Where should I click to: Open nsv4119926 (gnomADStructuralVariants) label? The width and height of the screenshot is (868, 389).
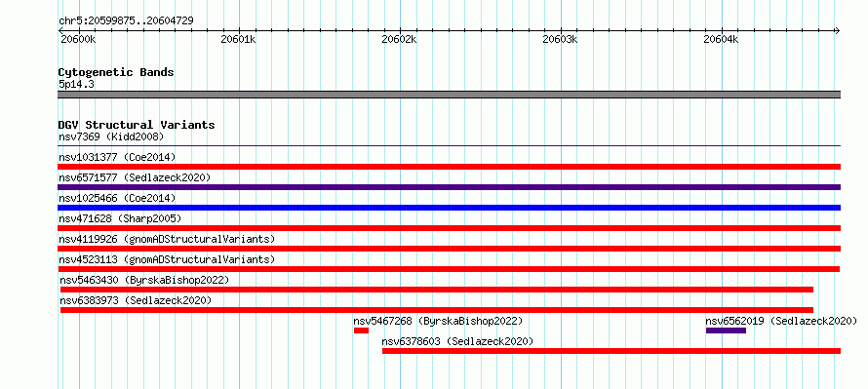click(x=167, y=239)
